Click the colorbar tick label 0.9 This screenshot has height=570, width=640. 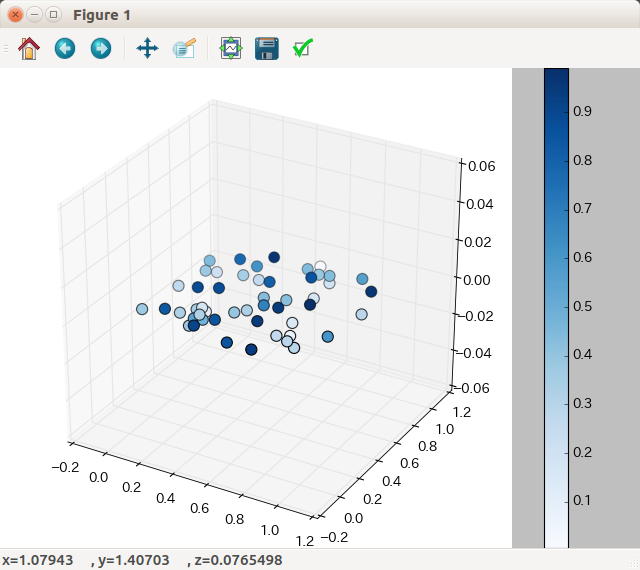(582, 111)
